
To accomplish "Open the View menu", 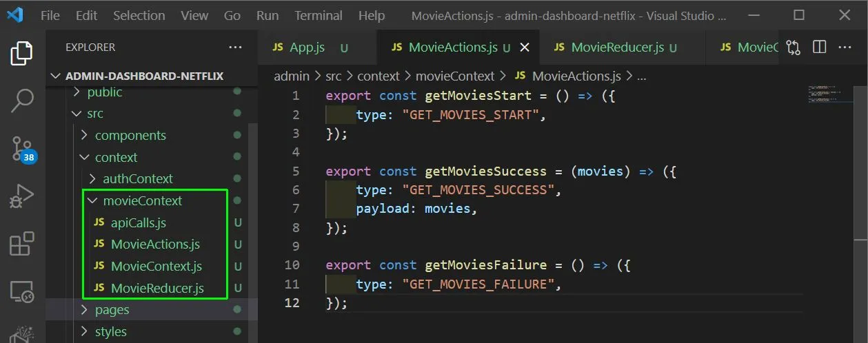I will [x=194, y=15].
